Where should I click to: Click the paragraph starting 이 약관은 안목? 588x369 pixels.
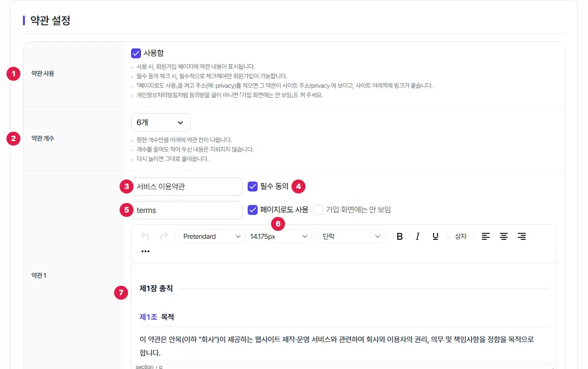(336, 346)
